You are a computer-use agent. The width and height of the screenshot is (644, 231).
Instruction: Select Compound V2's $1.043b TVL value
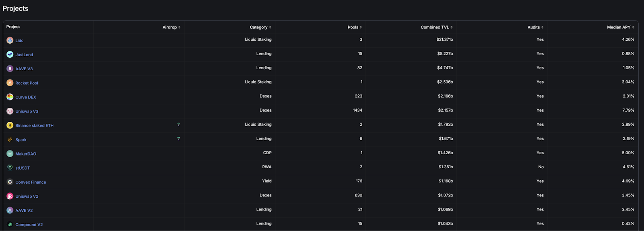point(446,223)
